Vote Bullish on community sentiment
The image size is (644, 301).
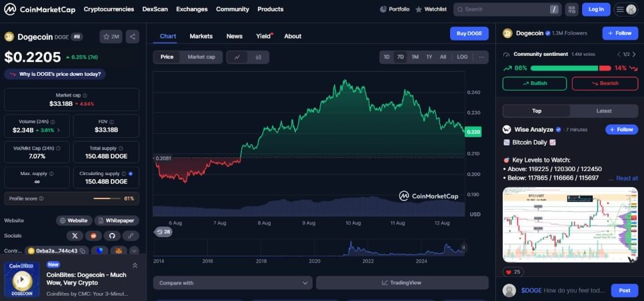click(535, 83)
